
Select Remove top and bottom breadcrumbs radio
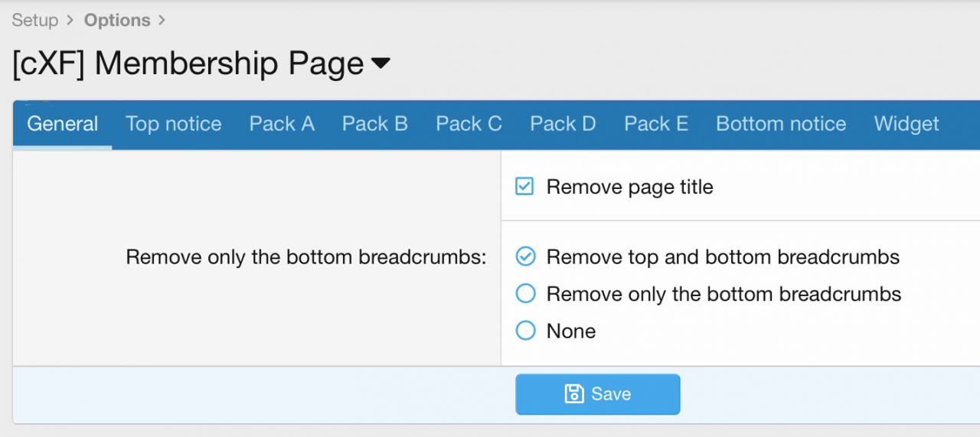[x=526, y=256]
